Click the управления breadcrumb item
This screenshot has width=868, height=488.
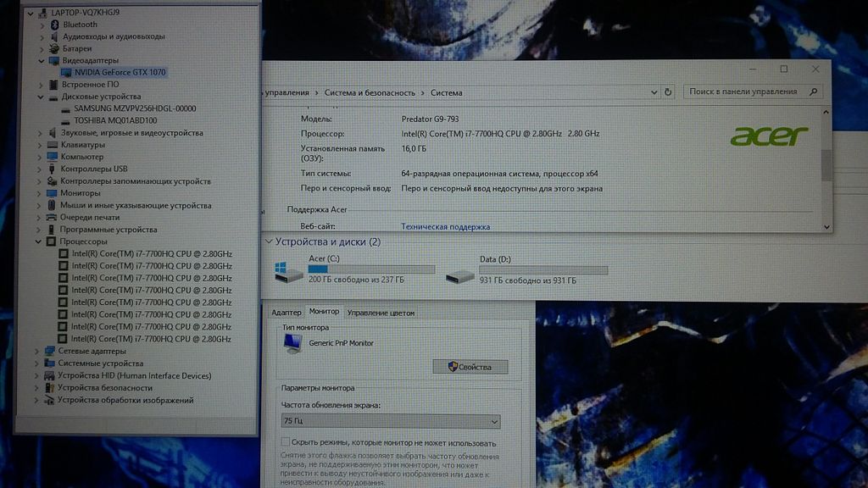[x=287, y=93]
